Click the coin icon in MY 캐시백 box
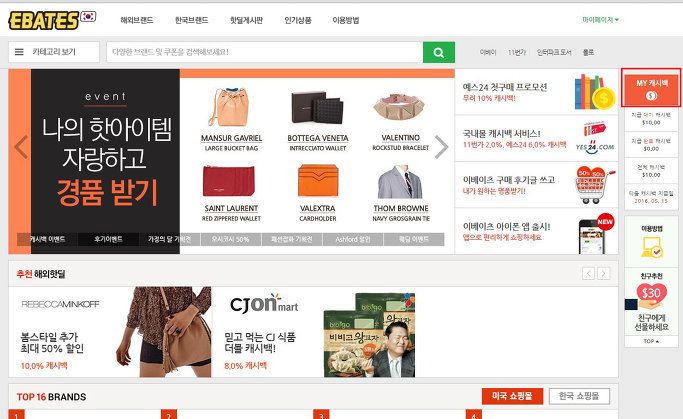683x419 pixels. [x=651, y=95]
